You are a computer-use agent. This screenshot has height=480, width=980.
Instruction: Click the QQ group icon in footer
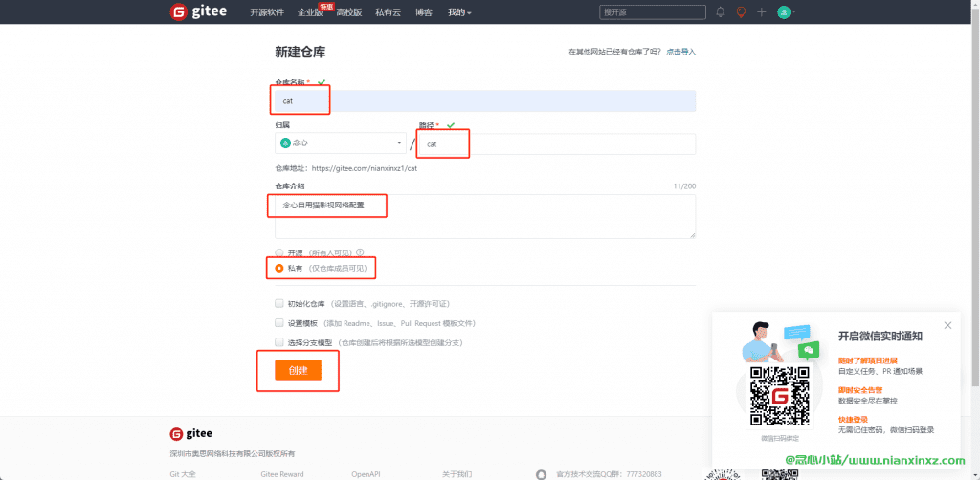542,474
